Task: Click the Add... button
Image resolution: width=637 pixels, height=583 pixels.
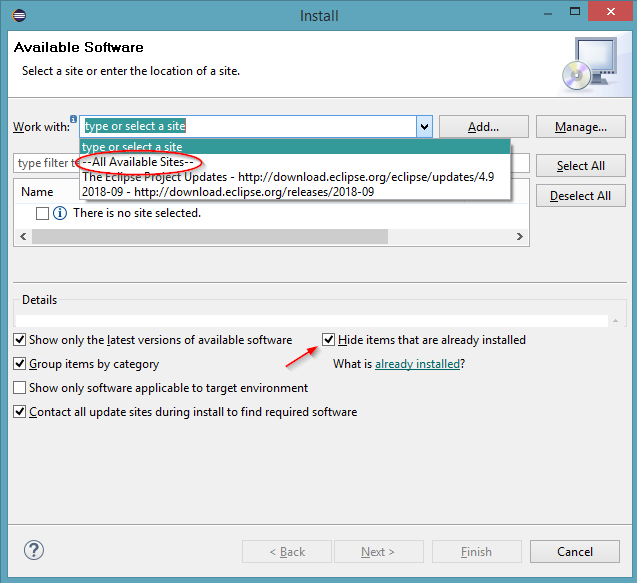Action: point(483,127)
